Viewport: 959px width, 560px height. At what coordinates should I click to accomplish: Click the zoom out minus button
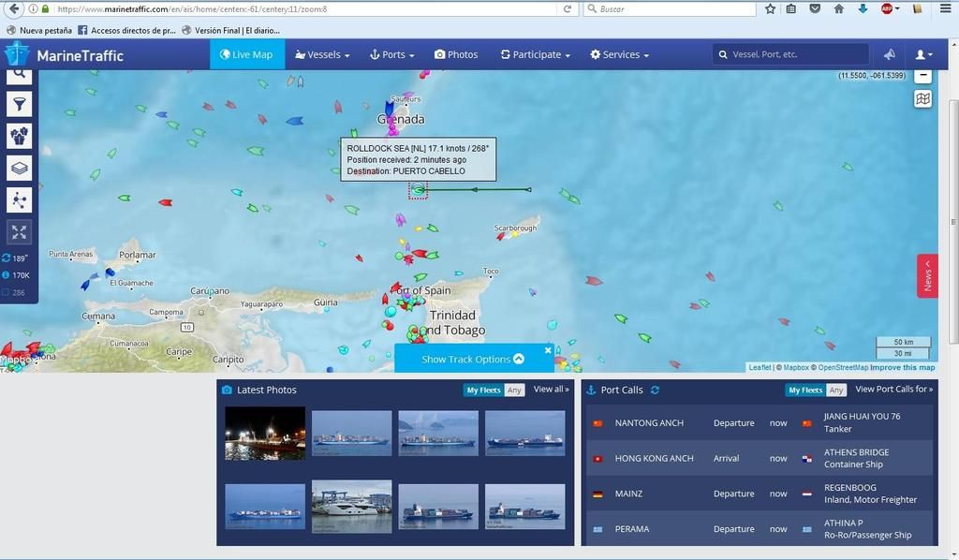[x=922, y=76]
